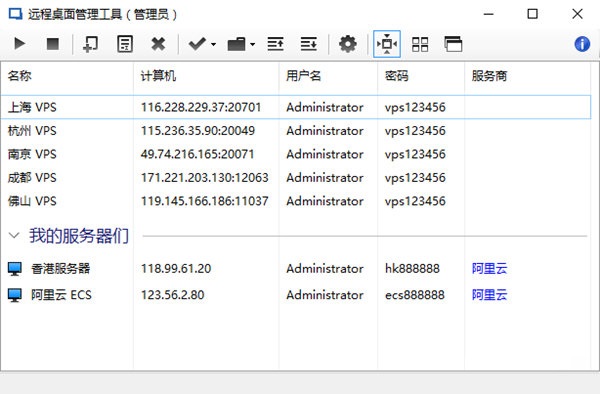
Task: Select the 阿里云 ECS entry name
Action: pyautogui.click(x=61, y=295)
